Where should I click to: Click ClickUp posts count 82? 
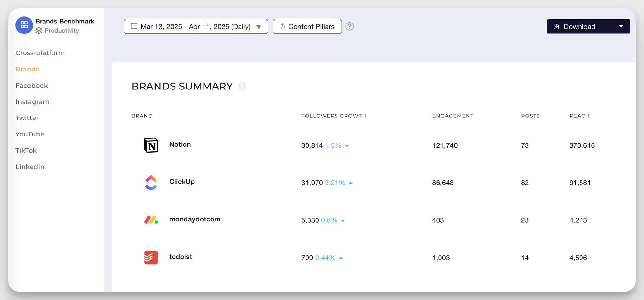click(x=525, y=183)
